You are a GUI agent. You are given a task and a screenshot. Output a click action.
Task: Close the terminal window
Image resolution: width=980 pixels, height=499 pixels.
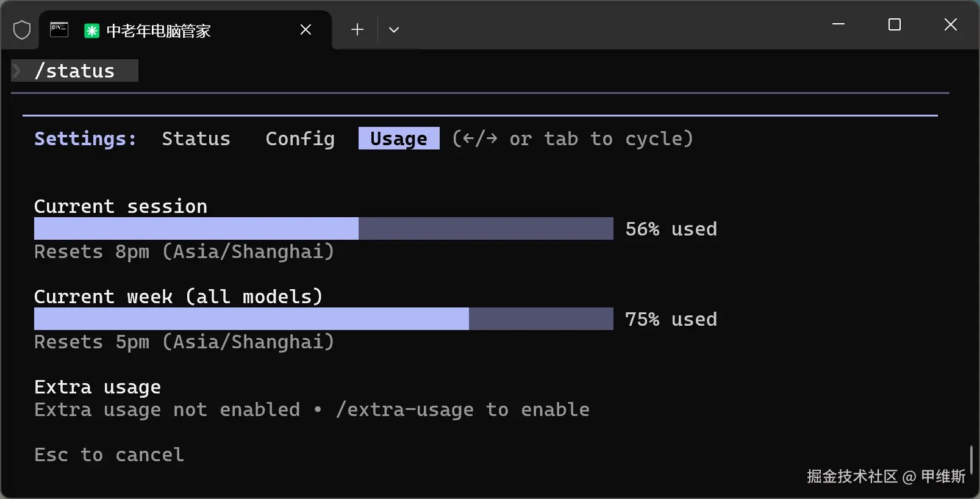point(950,24)
